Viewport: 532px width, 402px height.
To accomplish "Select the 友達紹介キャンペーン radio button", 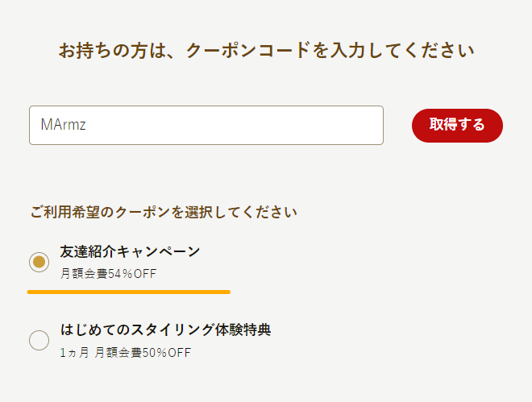I will point(39,262).
